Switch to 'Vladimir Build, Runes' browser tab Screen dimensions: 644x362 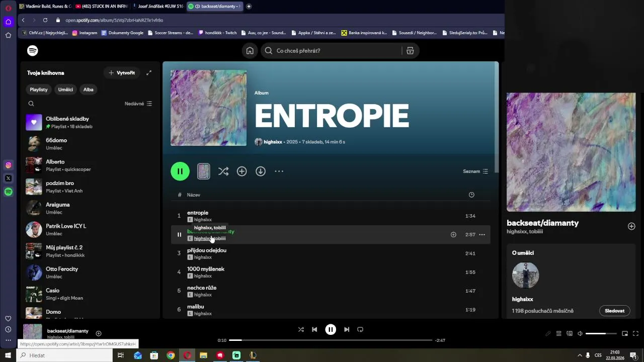[x=45, y=6]
